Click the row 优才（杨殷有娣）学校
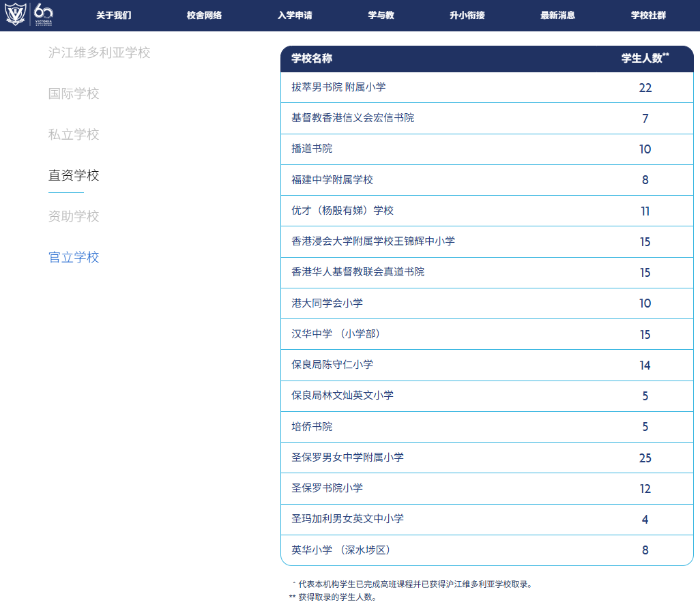 tap(487, 211)
